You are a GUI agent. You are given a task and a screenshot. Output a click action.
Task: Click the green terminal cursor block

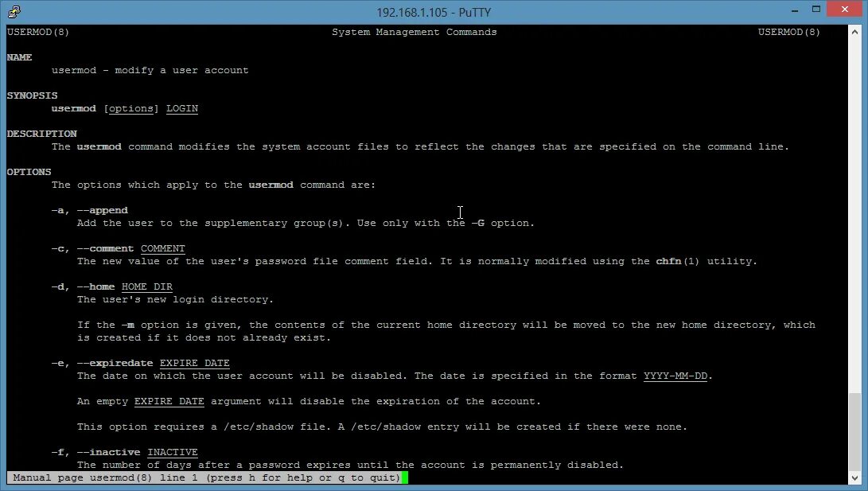(405, 477)
